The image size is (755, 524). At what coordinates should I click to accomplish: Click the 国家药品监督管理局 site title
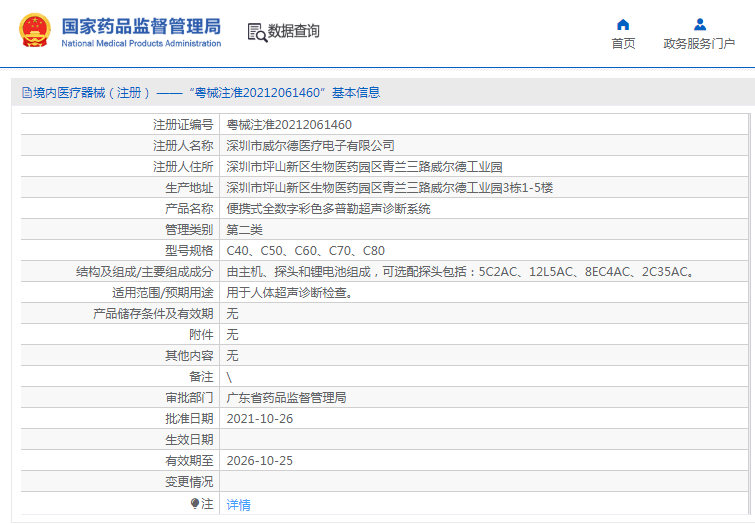pos(141,27)
